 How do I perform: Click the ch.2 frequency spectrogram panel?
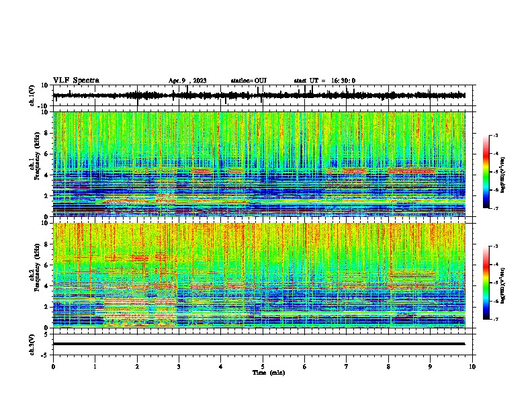pyautogui.click(x=263, y=275)
